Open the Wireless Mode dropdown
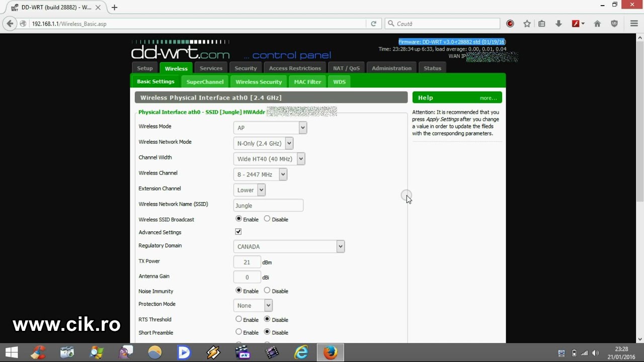The width and height of the screenshot is (644, 362). coord(270,128)
